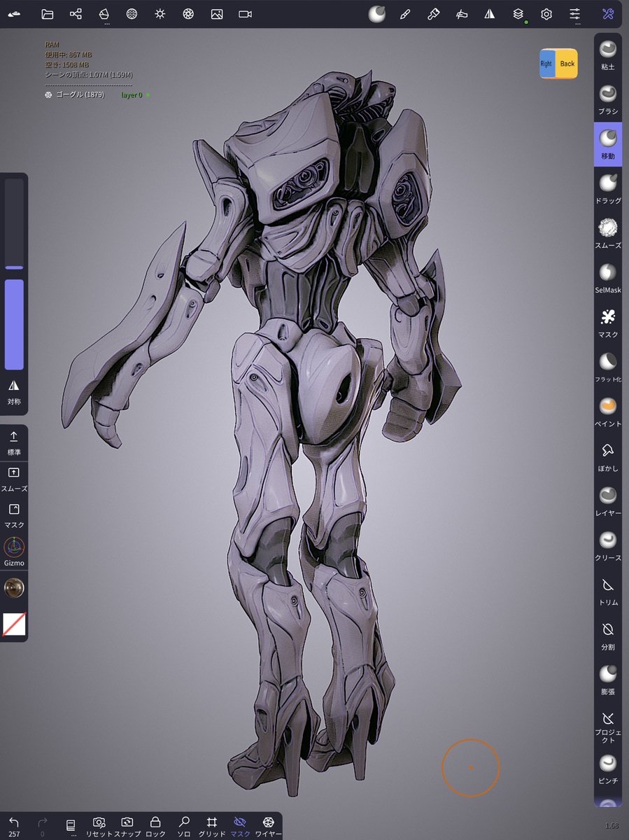Open the Interface sliders menu

[575, 14]
